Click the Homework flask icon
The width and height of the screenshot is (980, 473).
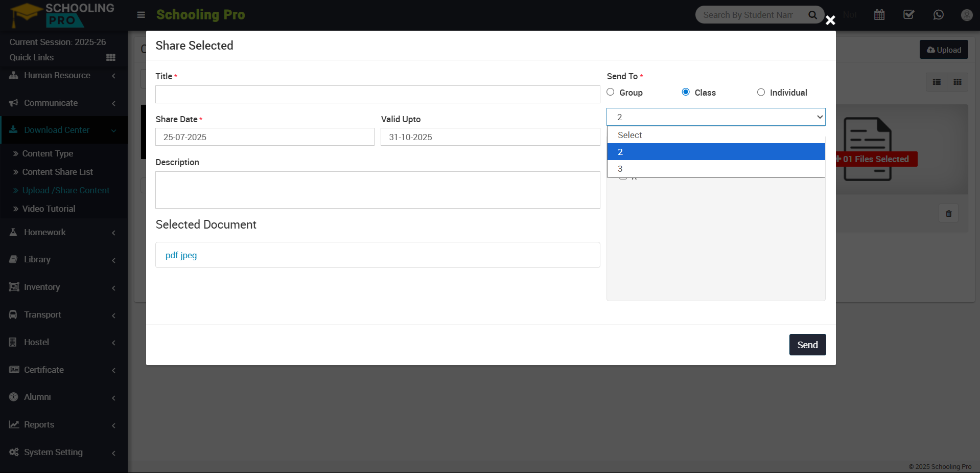(14, 232)
